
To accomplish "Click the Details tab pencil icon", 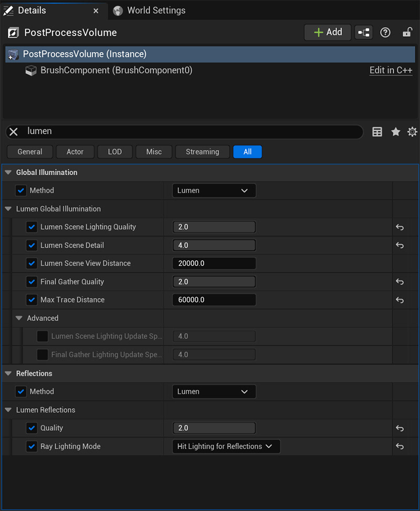I will (8, 10).
